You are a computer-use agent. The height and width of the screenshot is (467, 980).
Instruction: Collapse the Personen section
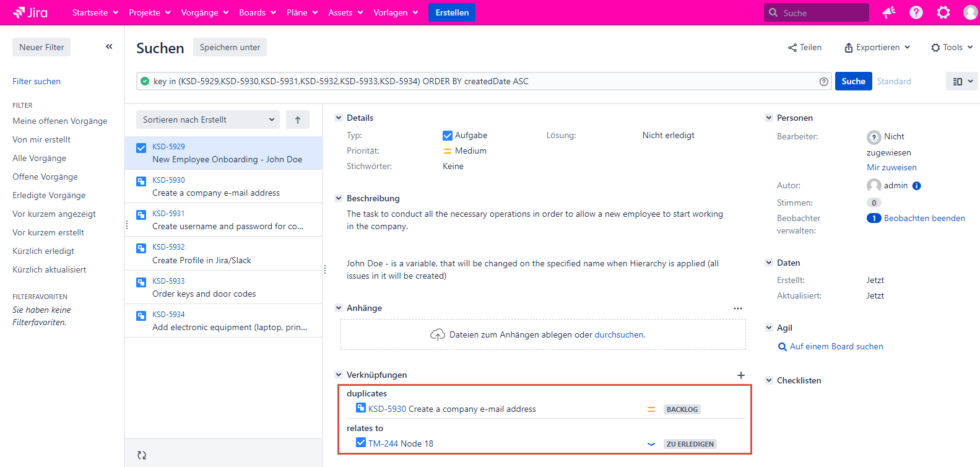click(x=769, y=118)
